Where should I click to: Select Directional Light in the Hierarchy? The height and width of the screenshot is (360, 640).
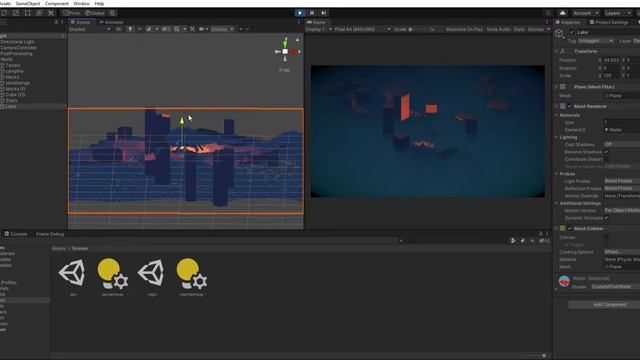tap(18, 42)
